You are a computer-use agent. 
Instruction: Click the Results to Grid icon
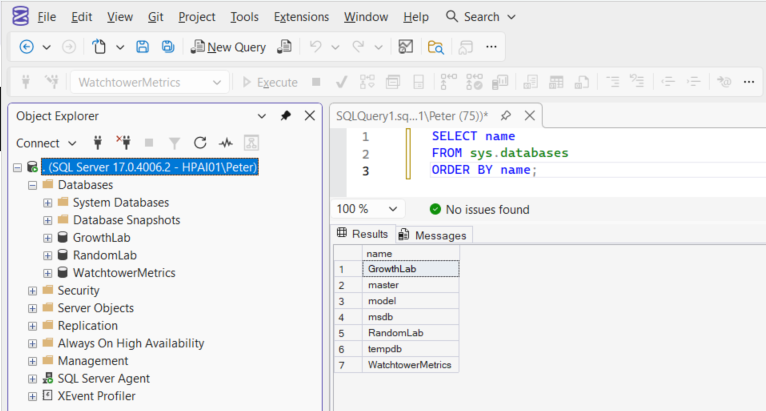pos(556,82)
